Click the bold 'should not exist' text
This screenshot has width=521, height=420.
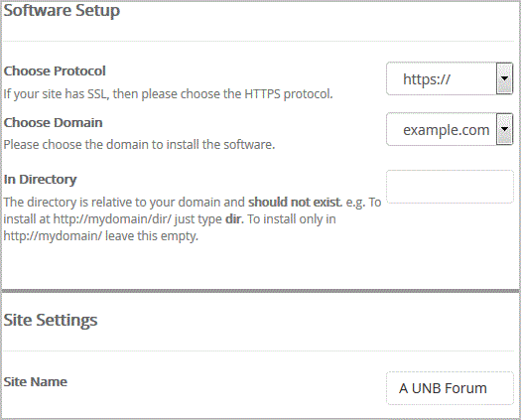point(295,202)
